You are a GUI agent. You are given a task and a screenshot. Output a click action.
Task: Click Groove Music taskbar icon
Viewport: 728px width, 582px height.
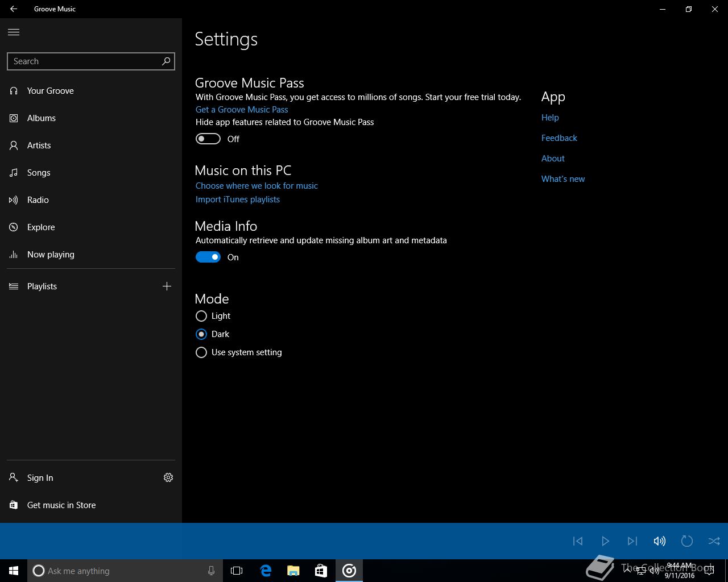coord(349,571)
